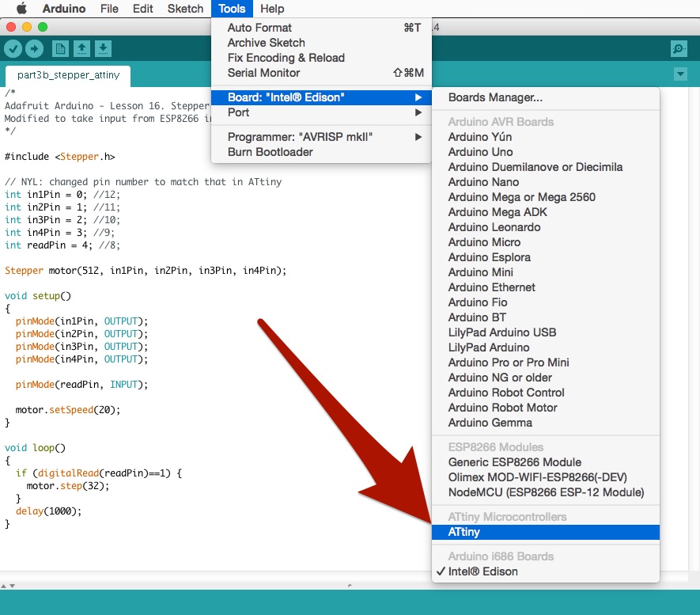Switch to the part3b_stepper_attiny tab

[68, 75]
